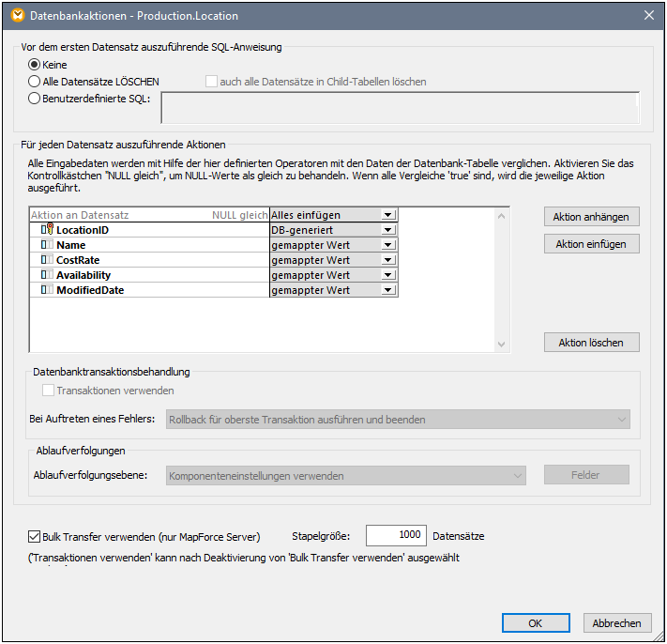Image resolution: width=667 pixels, height=644 pixels.
Task: Confirm the dialog with OK
Action: [535, 623]
